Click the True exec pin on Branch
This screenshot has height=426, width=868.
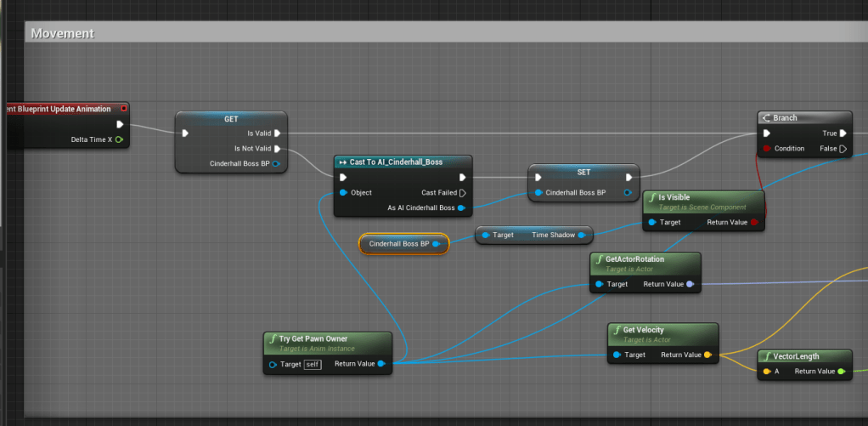click(x=842, y=133)
